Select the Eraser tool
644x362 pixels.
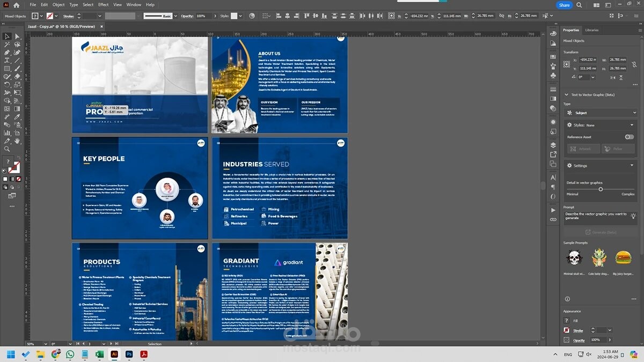(17, 77)
